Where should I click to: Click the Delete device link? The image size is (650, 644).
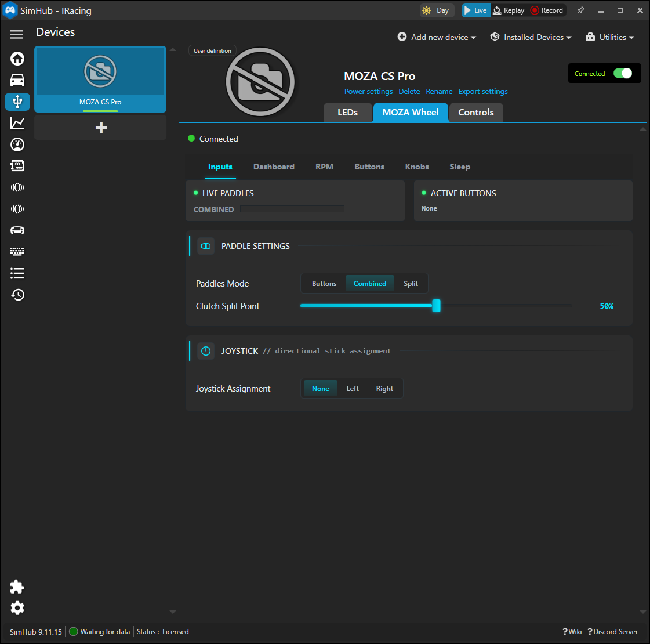point(409,91)
